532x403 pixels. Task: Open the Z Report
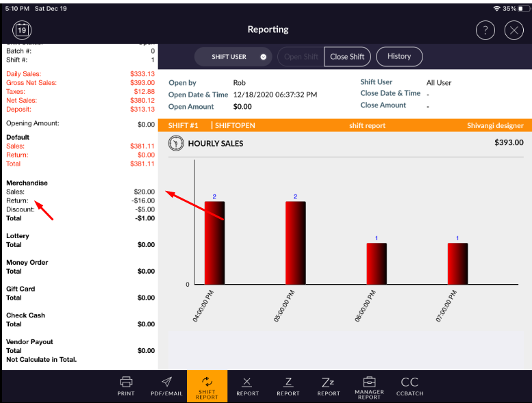tap(288, 386)
